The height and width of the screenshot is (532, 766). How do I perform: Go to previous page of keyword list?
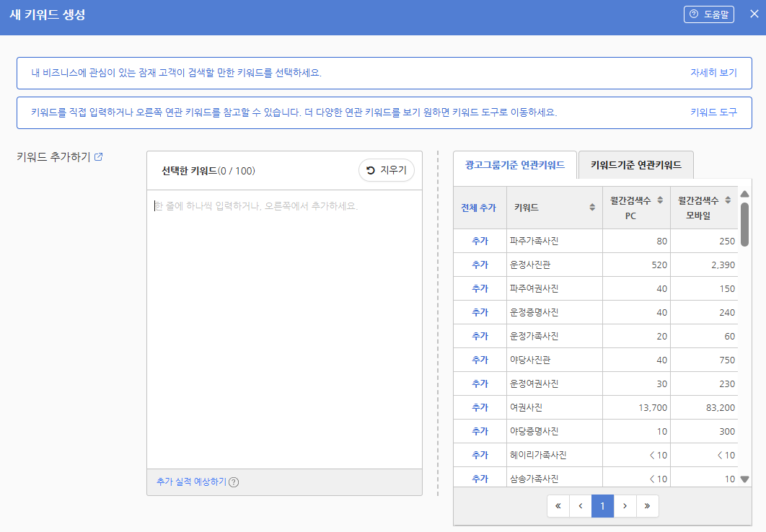tap(580, 506)
